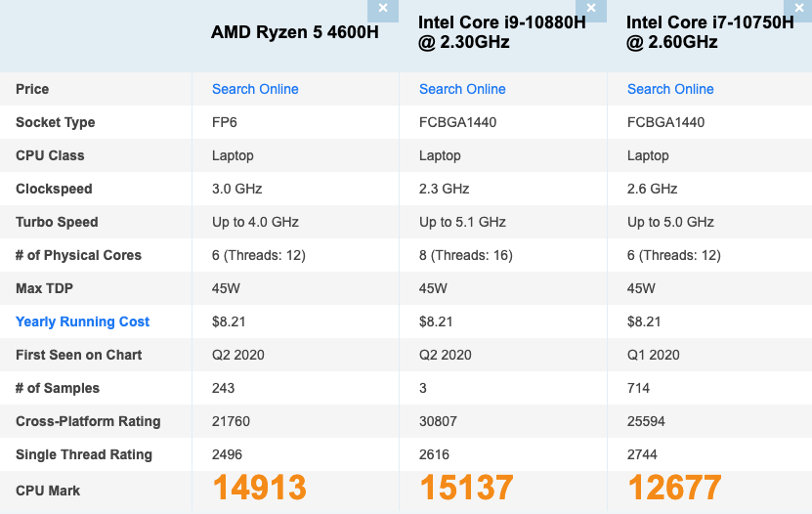Select the 8 (Threads: 16) cores value
812x514 pixels.
point(465,255)
